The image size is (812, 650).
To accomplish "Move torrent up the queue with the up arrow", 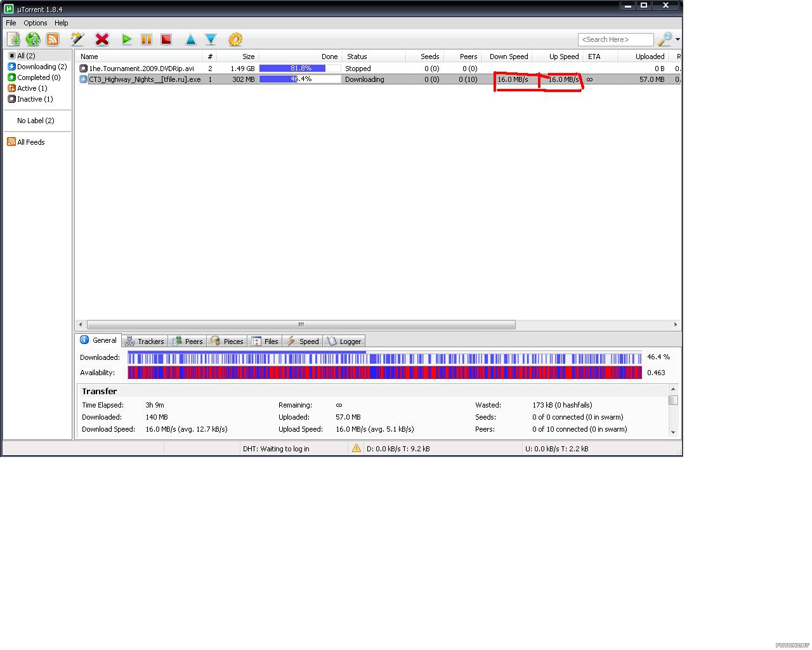I will pyautogui.click(x=190, y=39).
